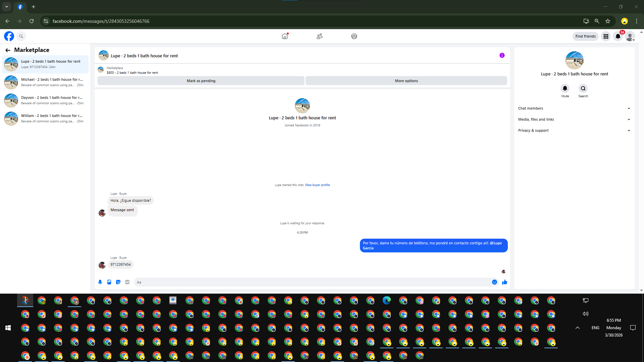
Task: Attach a photo using image icon
Action: point(109,282)
